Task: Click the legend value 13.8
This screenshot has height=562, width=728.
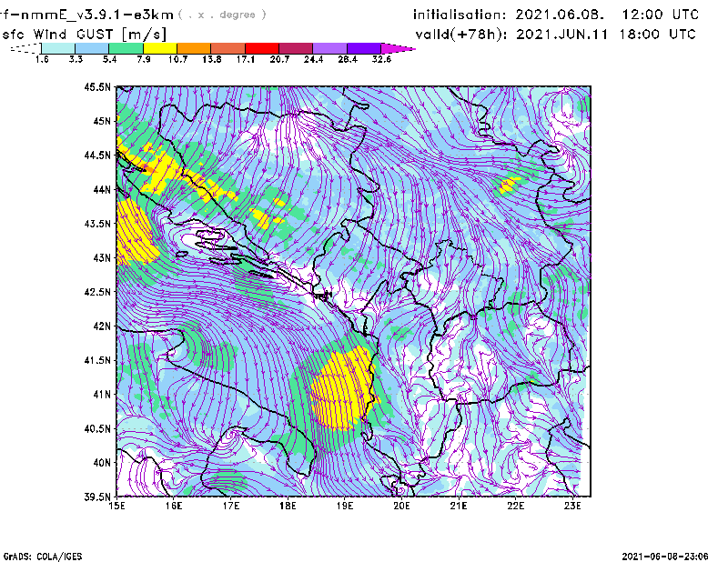Action: pos(212,59)
